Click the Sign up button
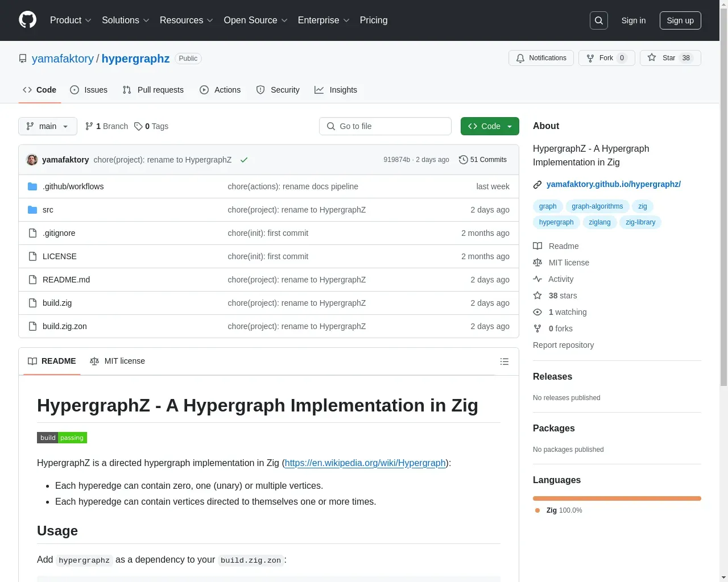Viewport: 728px width, 582px height. pyautogui.click(x=680, y=20)
